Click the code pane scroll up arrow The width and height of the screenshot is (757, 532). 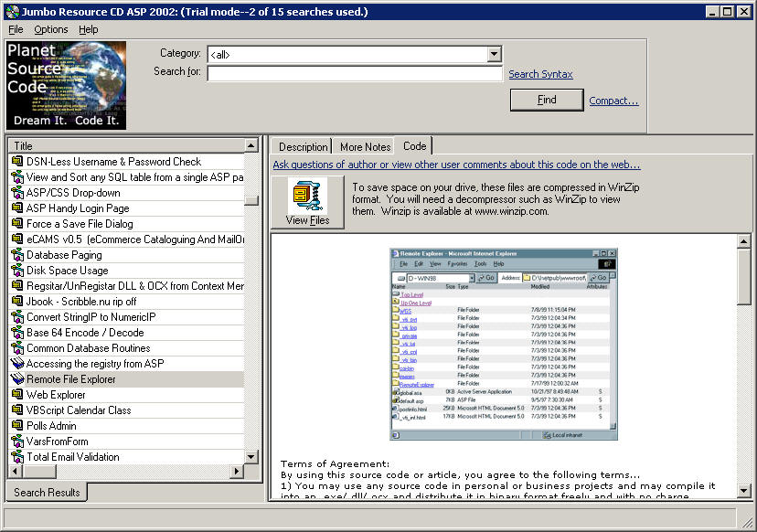pyautogui.click(x=743, y=241)
